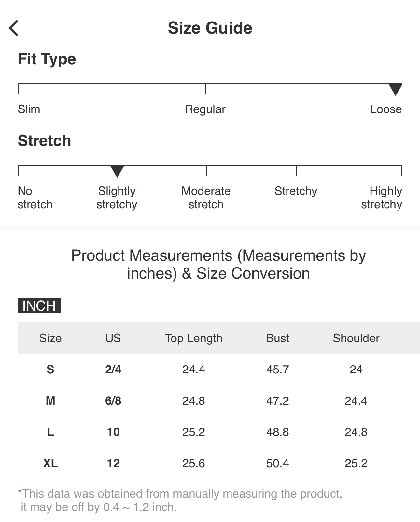Select the L size row label
420x522 pixels.
pyautogui.click(x=50, y=432)
